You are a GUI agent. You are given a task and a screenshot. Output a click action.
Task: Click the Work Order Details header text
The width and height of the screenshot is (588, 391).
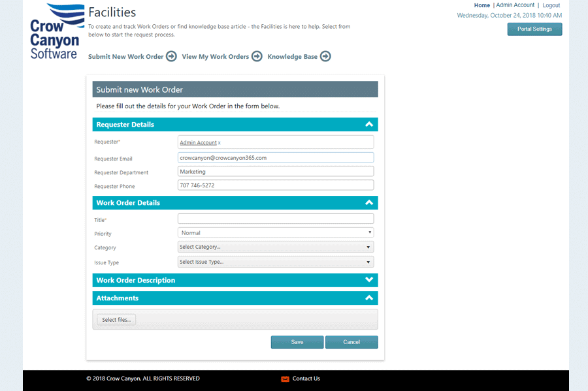(128, 202)
